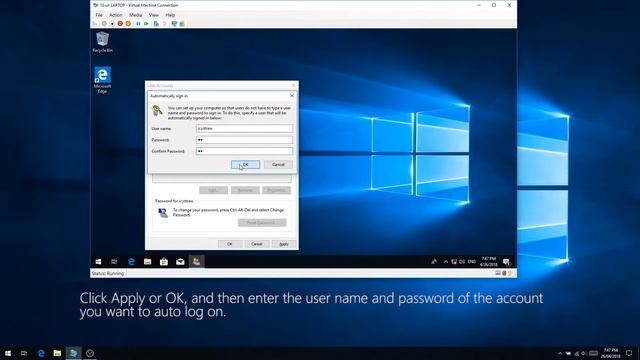Click the 'Status: Running' status bar text
Screen dimensions: 640x360
click(108, 273)
